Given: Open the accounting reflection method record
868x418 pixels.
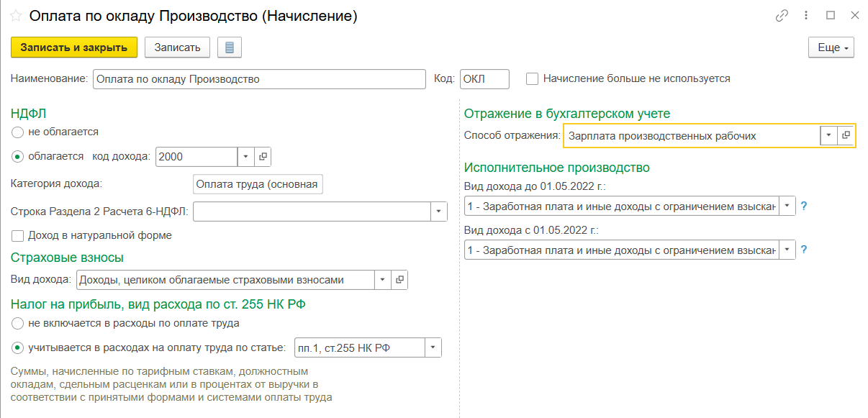Looking at the screenshot, I should tap(846, 135).
